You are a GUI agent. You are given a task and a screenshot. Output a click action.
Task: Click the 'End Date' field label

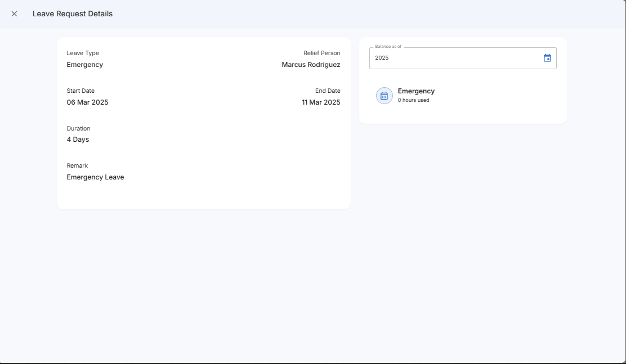click(x=328, y=91)
